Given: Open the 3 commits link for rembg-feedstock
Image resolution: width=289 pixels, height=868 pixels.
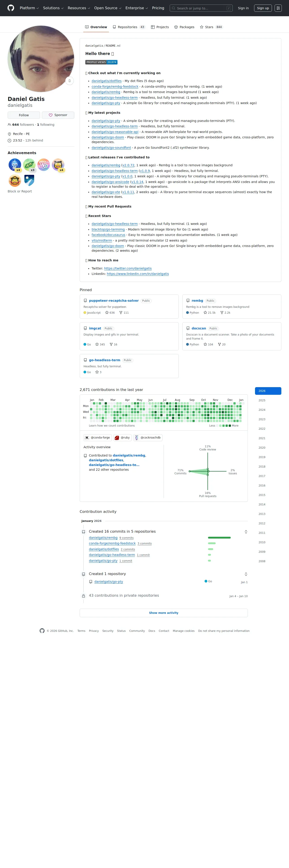Looking at the screenshot, I should pyautogui.click(x=145, y=544).
